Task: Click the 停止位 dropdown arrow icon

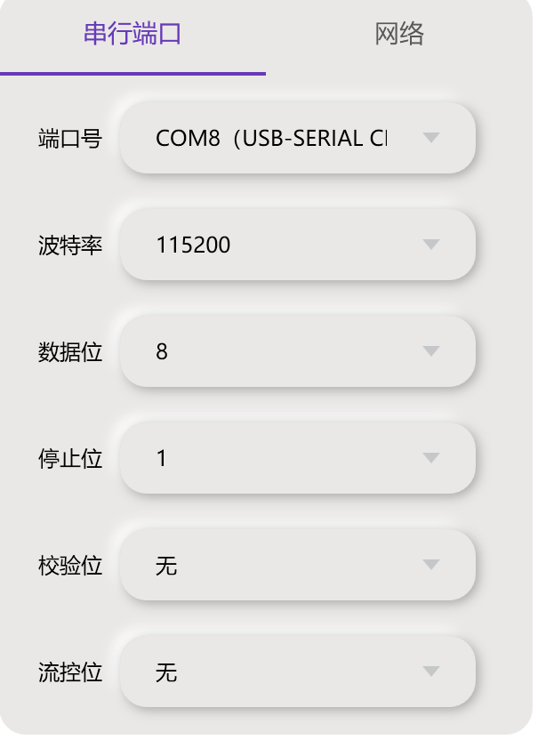Action: (x=431, y=457)
